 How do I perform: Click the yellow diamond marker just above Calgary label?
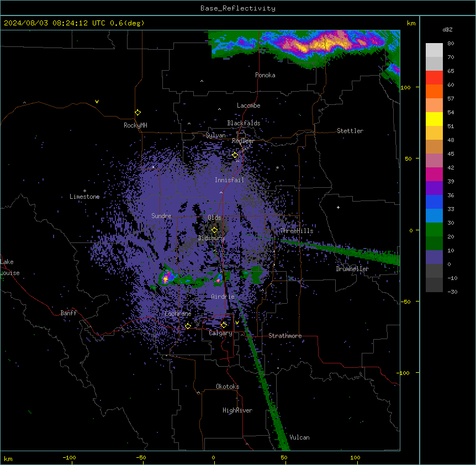pos(224,325)
